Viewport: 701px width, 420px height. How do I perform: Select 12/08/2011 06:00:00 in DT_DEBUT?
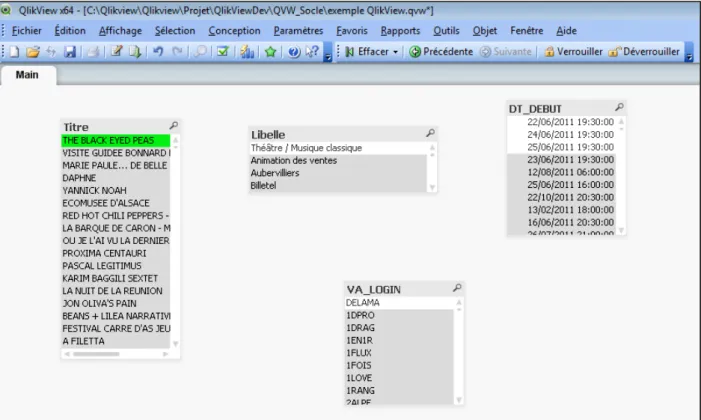point(562,172)
